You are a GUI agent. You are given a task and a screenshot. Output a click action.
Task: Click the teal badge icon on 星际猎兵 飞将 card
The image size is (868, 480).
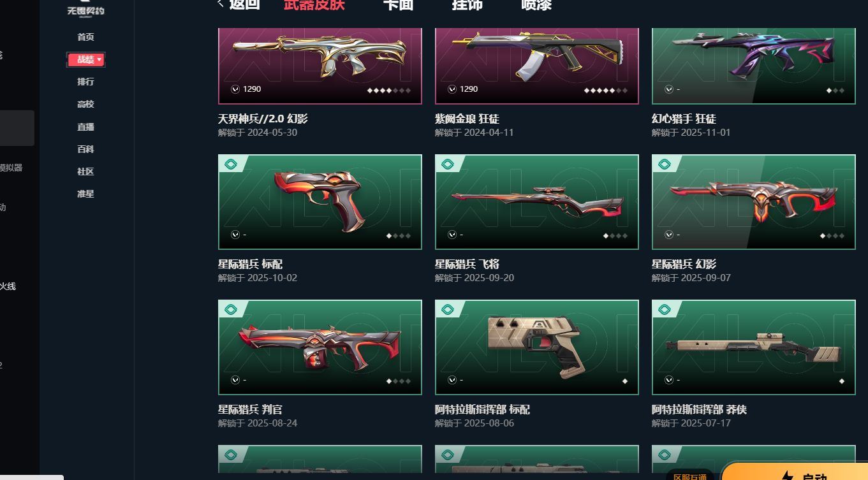coord(448,164)
